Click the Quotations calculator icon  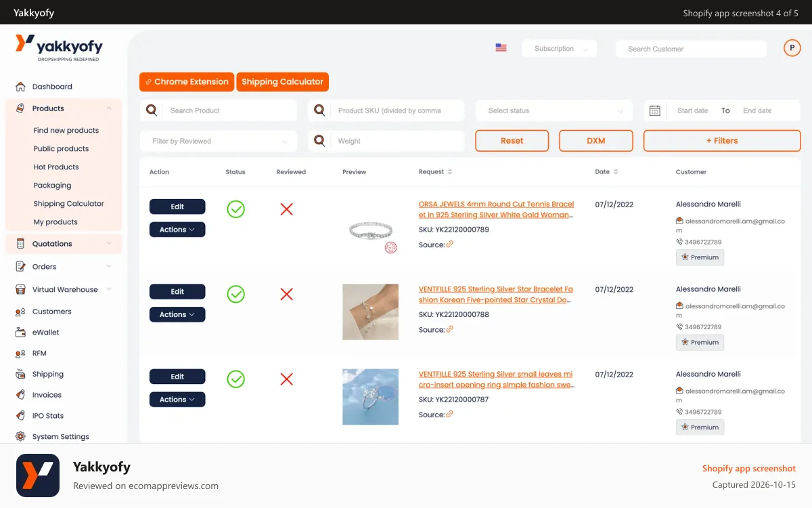pyautogui.click(x=20, y=244)
